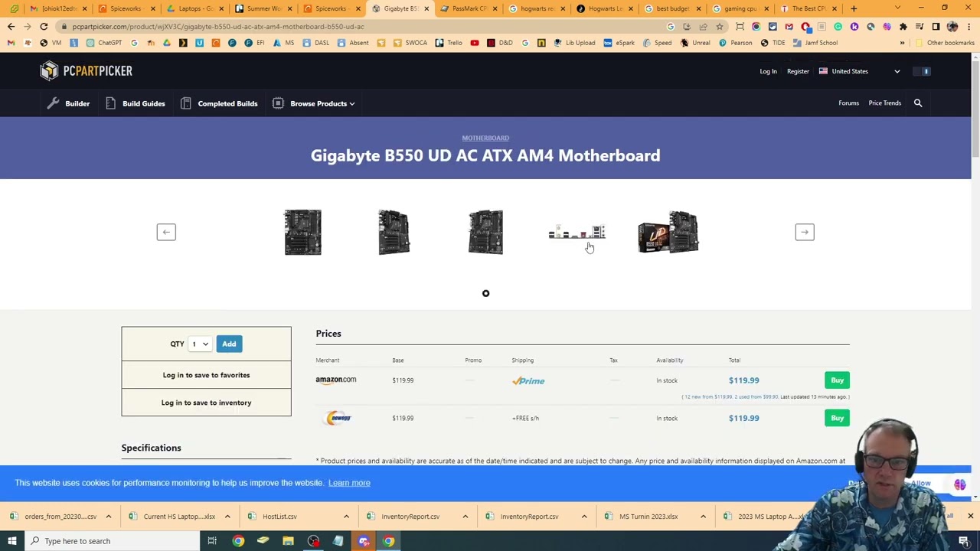Image resolution: width=980 pixels, height=551 pixels.
Task: Select the second motherboard angled thumbnail
Action: (x=394, y=232)
